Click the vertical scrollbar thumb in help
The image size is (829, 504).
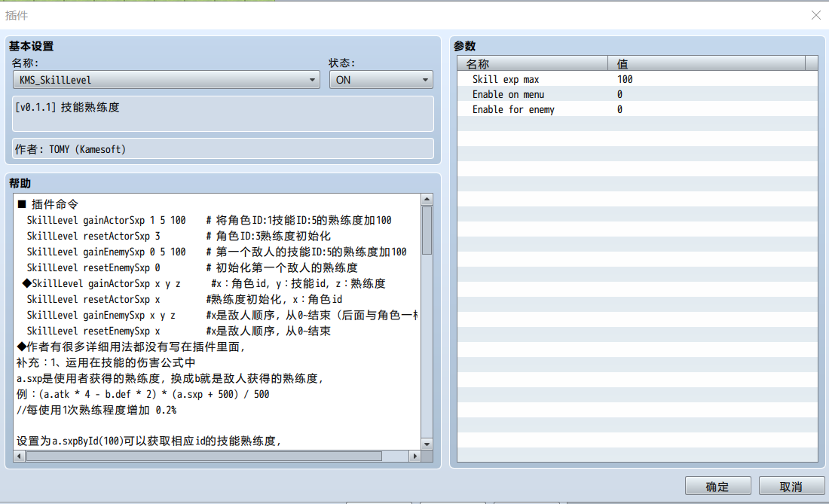click(427, 231)
